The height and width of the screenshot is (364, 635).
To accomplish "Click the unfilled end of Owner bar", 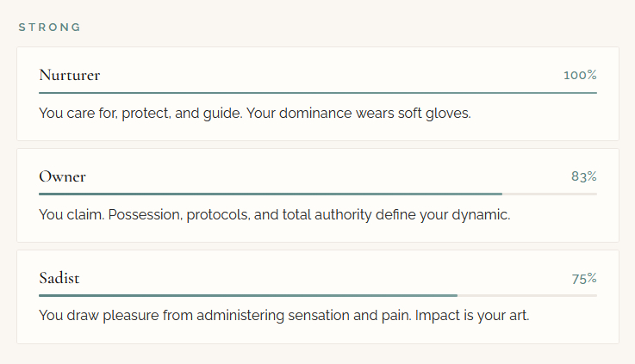I will click(x=550, y=194).
